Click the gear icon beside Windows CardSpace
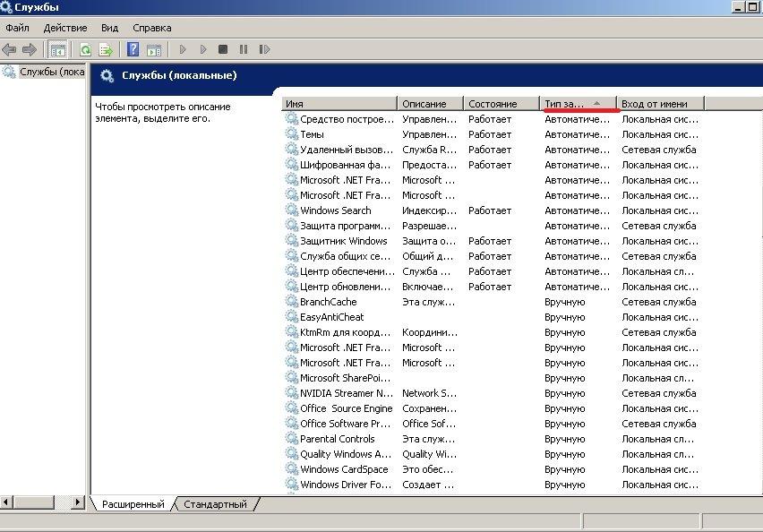The width and height of the screenshot is (763, 532). tap(291, 468)
